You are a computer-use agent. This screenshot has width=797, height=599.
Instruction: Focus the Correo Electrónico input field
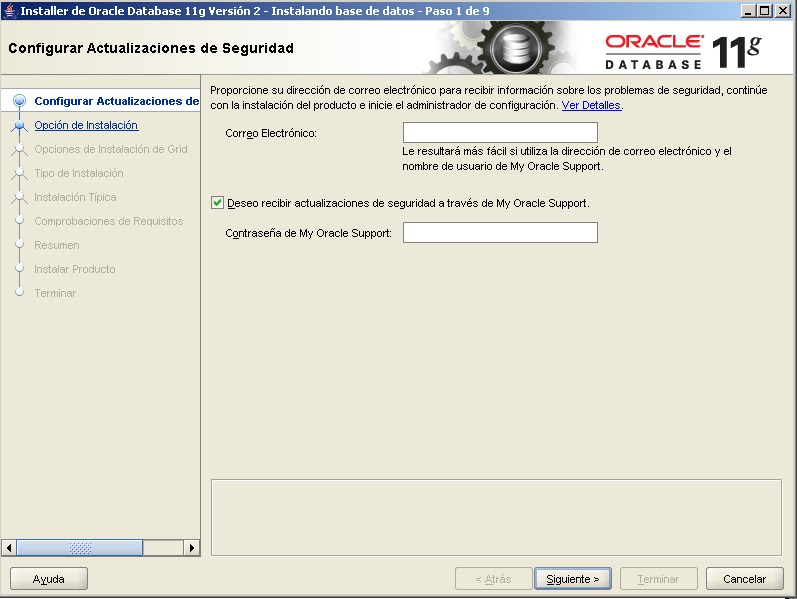(x=500, y=133)
